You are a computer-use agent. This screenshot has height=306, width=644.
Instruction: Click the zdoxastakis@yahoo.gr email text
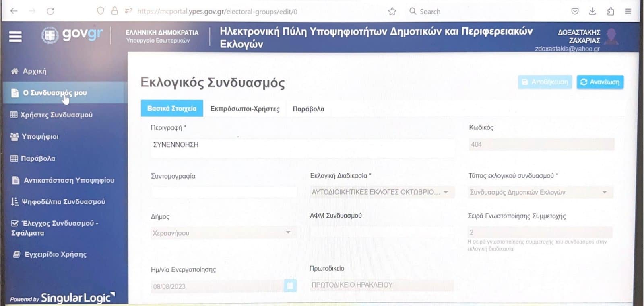point(567,49)
